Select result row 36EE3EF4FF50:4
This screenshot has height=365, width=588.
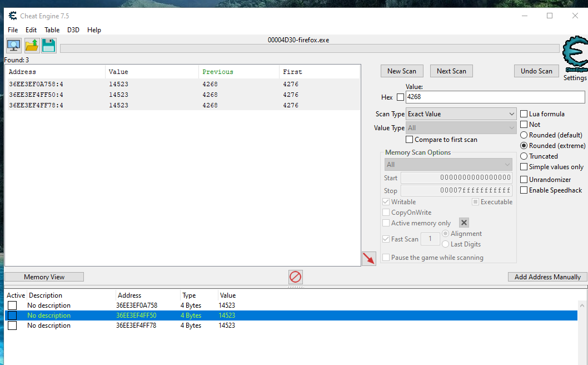pyautogui.click(x=183, y=95)
